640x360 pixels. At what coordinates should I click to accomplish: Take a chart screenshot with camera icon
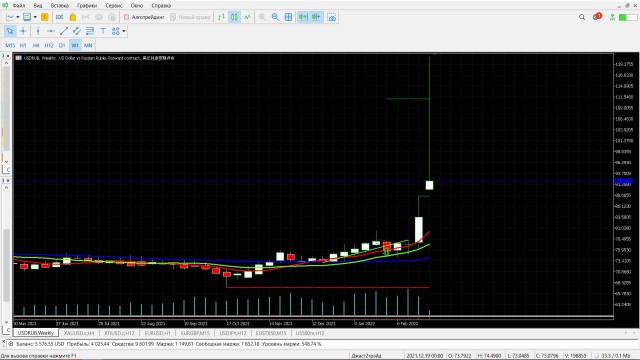tap(332, 17)
